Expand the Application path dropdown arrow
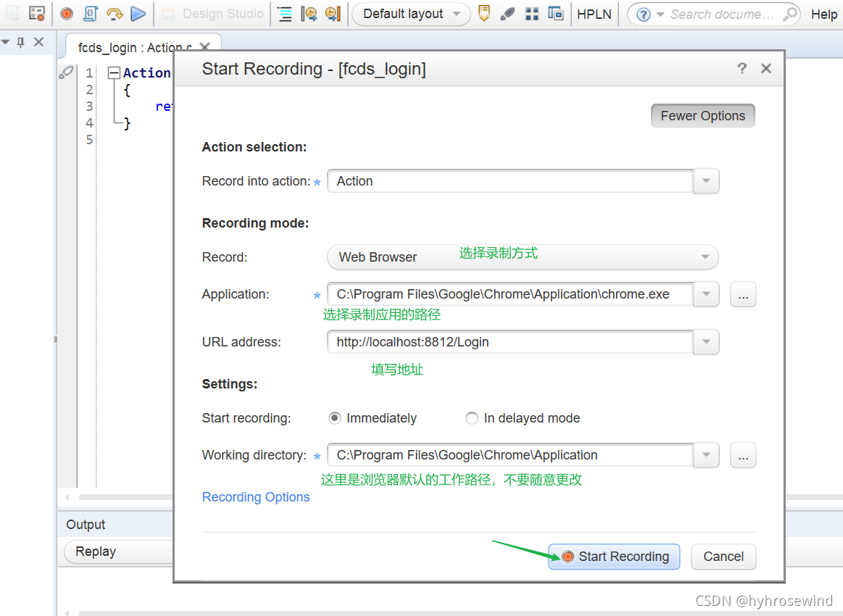Screen dimensions: 843x616 point(706,294)
